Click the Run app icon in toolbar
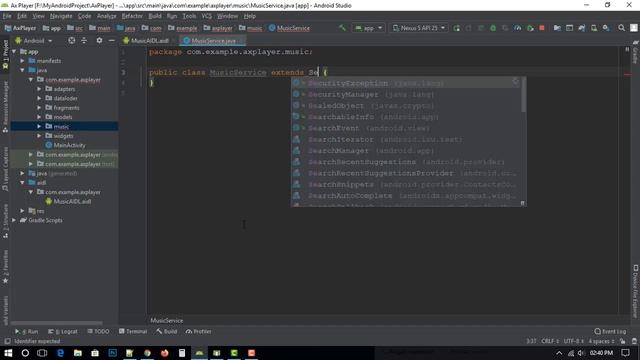This screenshot has height=360, width=640. 456,28
